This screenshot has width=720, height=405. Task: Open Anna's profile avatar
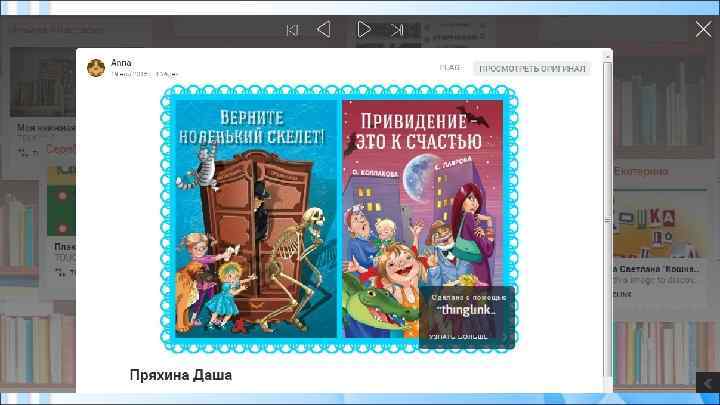point(96,68)
